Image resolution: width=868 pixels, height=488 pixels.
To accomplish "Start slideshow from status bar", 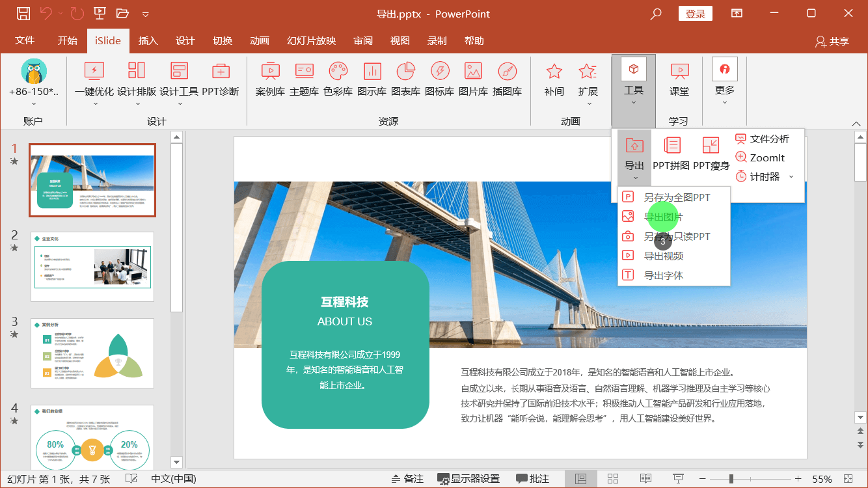I will point(678,479).
